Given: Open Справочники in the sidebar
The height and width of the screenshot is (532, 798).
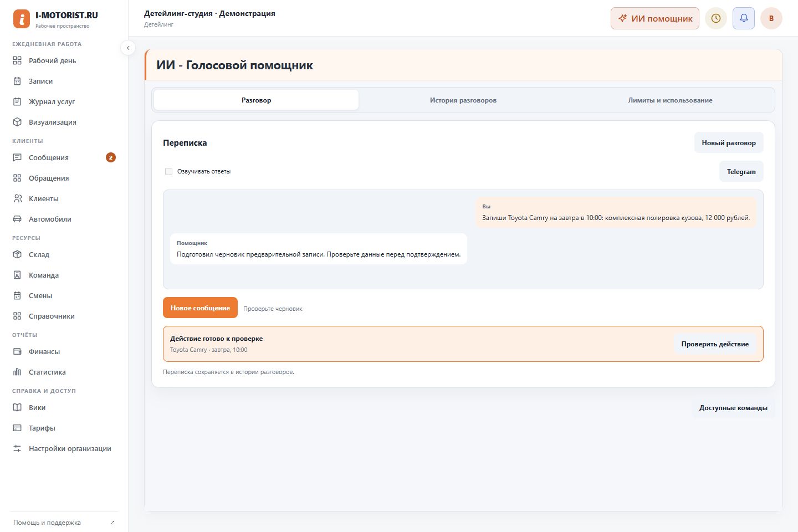Looking at the screenshot, I should click(64, 316).
